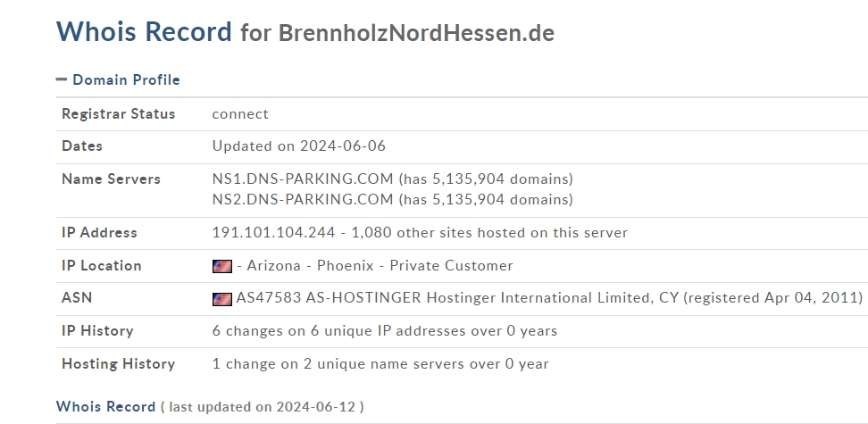
Task: Click the Updated on 2024-06-06 text
Action: click(x=299, y=146)
